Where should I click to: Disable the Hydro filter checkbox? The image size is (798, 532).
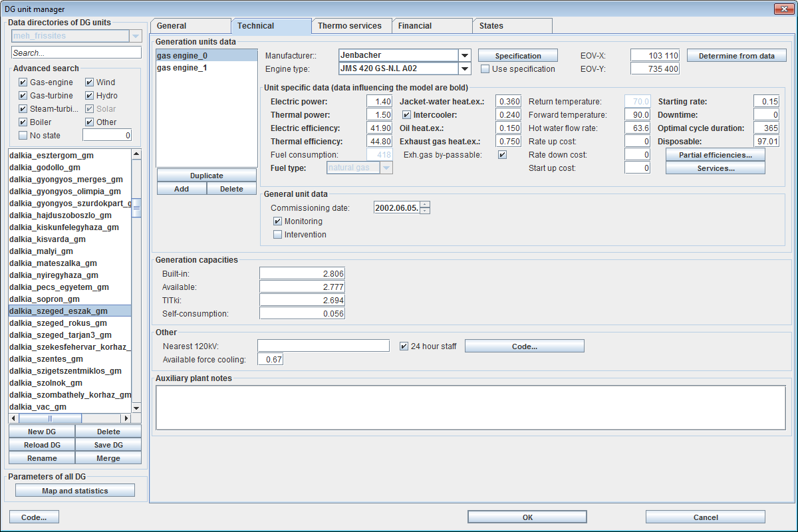[90, 96]
